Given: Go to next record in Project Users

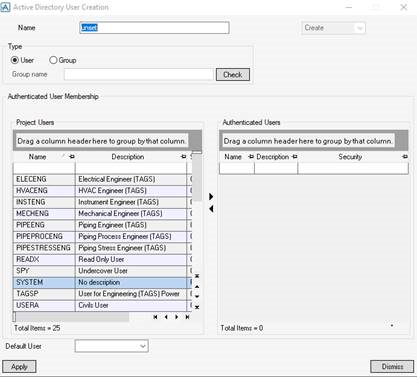Looking at the screenshot, I should [177, 317].
